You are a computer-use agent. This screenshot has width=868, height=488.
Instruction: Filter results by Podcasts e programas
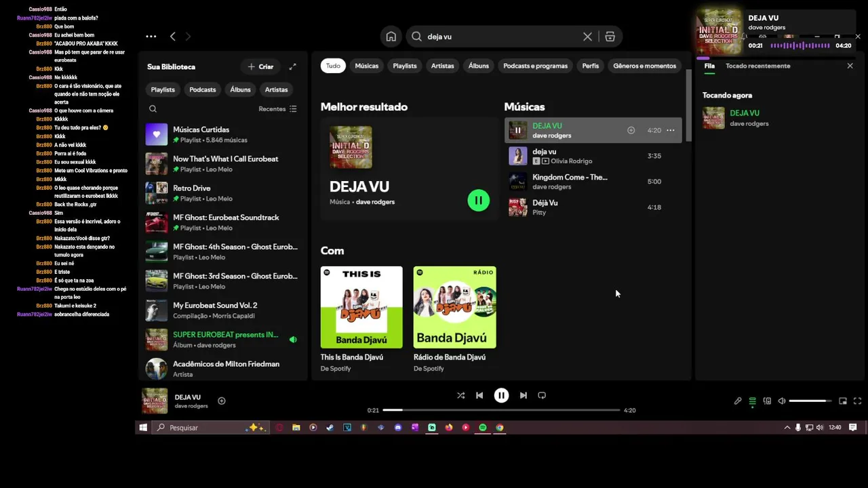coord(536,66)
